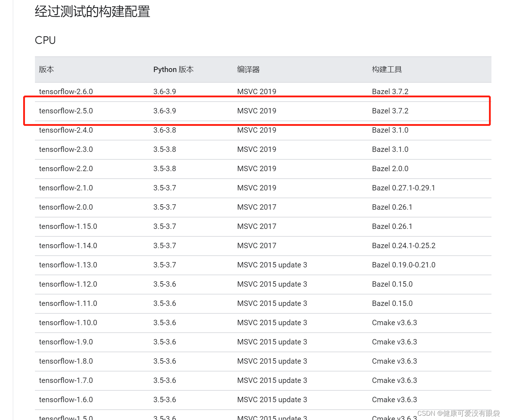The width and height of the screenshot is (505, 420).
Task: Click Python 3.6-3.8 in tensorflow-2.4.0 row
Action: click(165, 130)
